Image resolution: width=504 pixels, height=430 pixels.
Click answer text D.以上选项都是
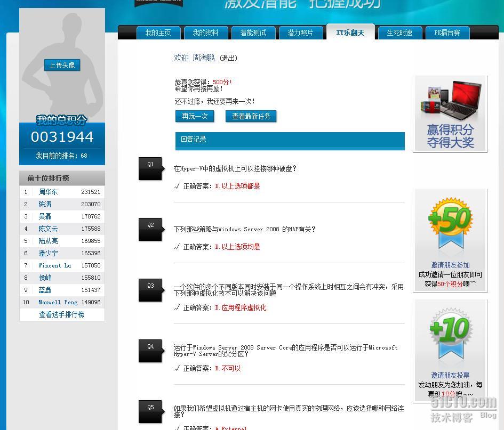coord(237,186)
